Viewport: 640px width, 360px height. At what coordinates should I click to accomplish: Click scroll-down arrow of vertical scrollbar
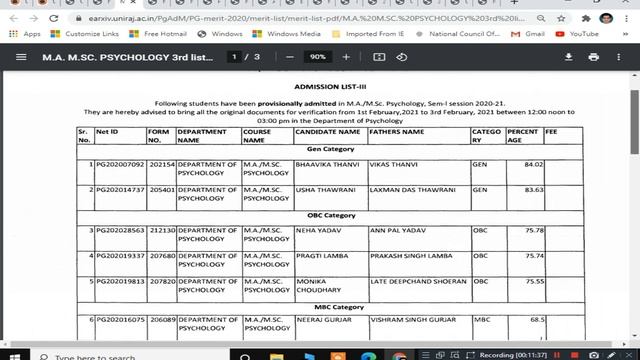coord(635,336)
